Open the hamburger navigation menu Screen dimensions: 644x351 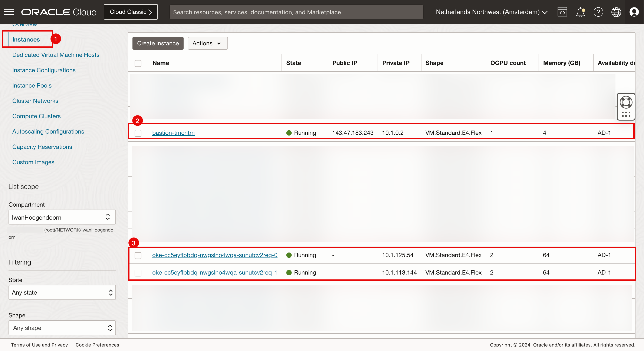[9, 12]
